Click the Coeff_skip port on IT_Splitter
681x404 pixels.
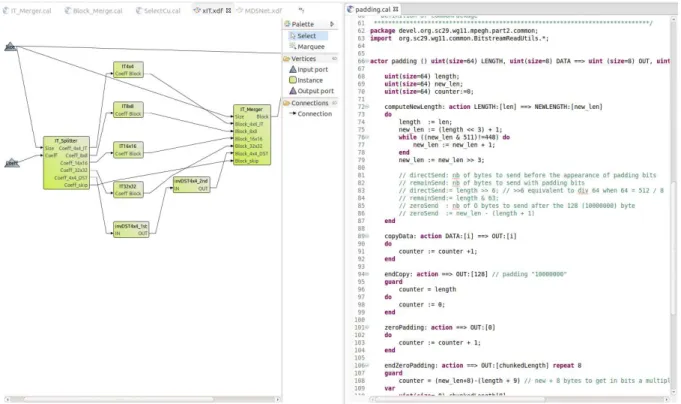tap(76, 185)
